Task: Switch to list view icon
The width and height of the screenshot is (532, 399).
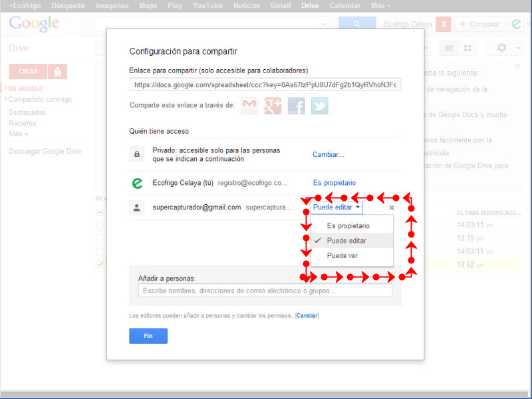Action: pyautogui.click(x=448, y=48)
